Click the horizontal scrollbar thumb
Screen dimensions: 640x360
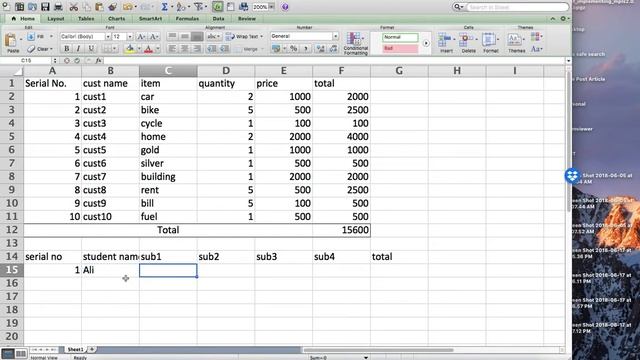click(378, 350)
